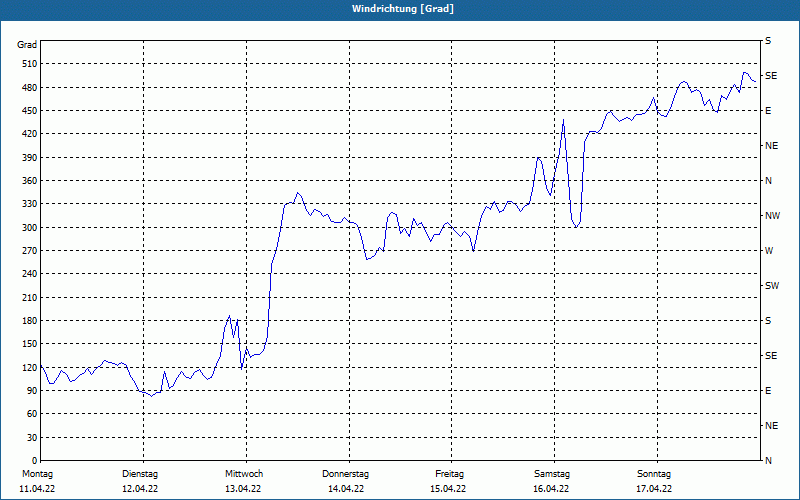
Task: Click the "Samstag" day label
Action: [552, 474]
